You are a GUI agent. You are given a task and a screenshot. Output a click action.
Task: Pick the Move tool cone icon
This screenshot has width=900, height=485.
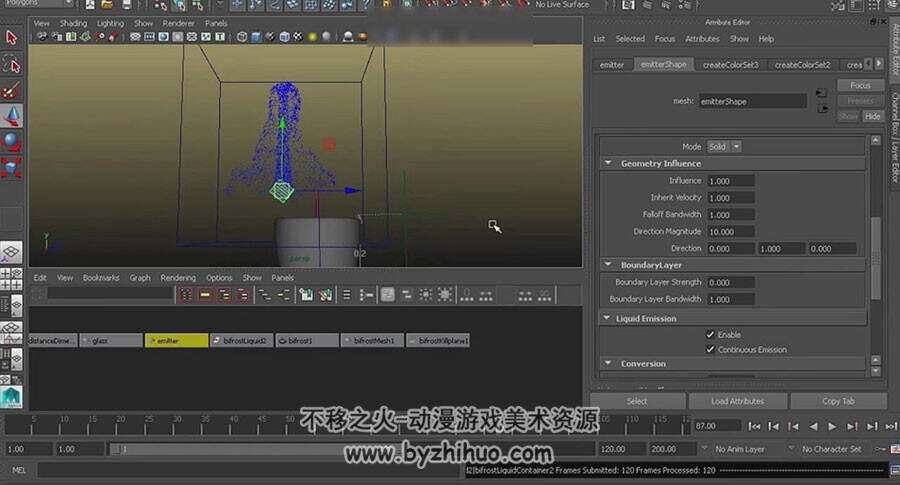pos(11,116)
